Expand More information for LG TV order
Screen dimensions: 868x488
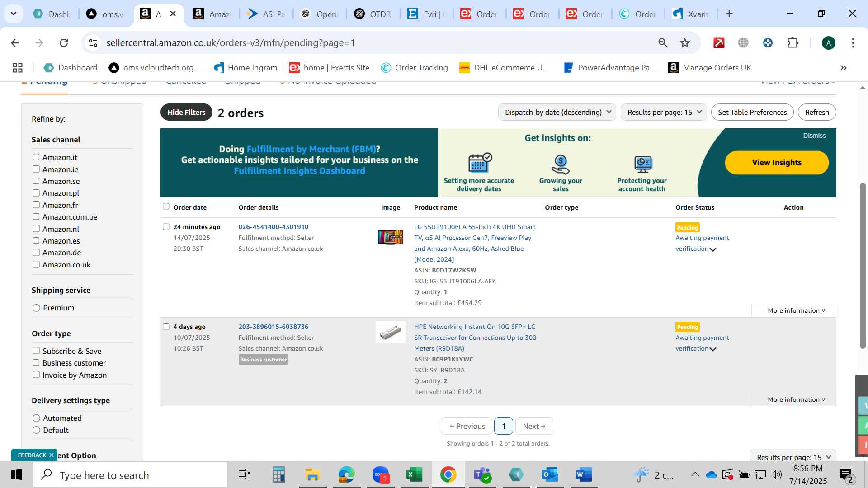coord(796,310)
